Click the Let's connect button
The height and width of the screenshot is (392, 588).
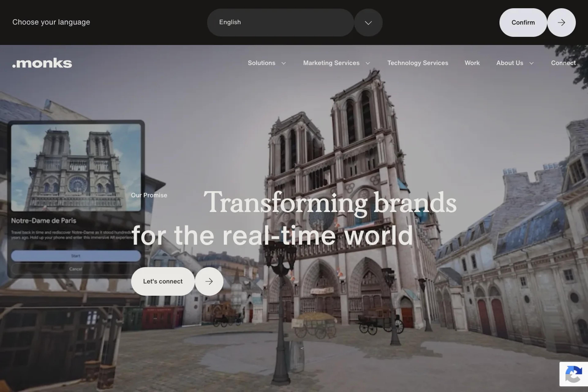[163, 281]
